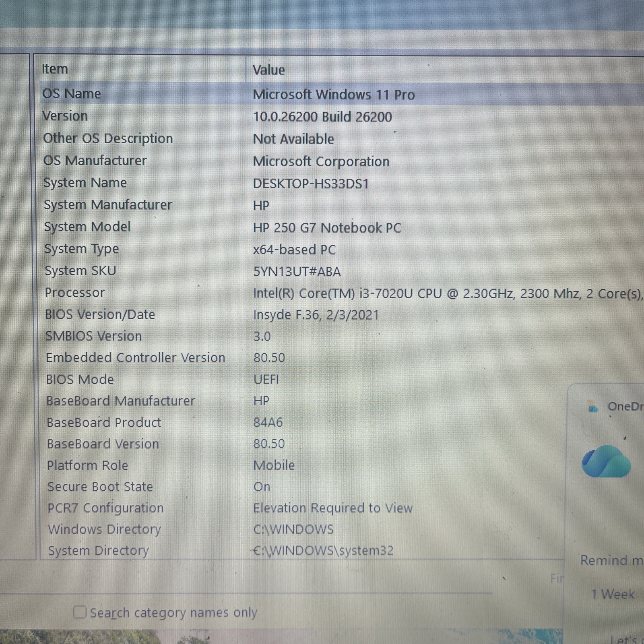Click the blue OneDrive cloud icon
The width and height of the screenshot is (644, 644).
(606, 461)
